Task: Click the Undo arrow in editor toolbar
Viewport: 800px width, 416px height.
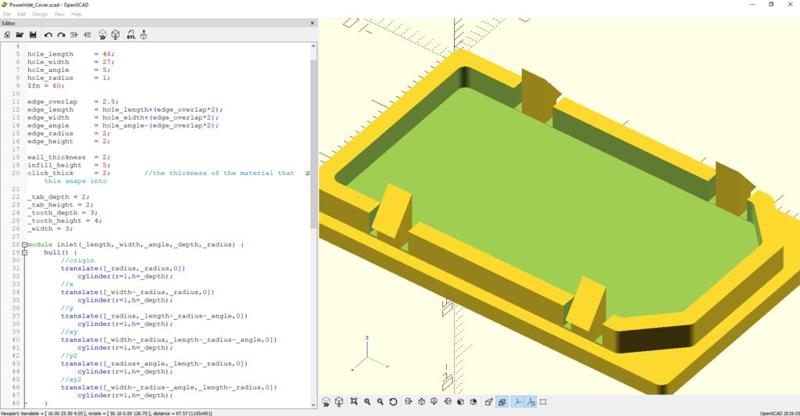Action: coord(48,35)
